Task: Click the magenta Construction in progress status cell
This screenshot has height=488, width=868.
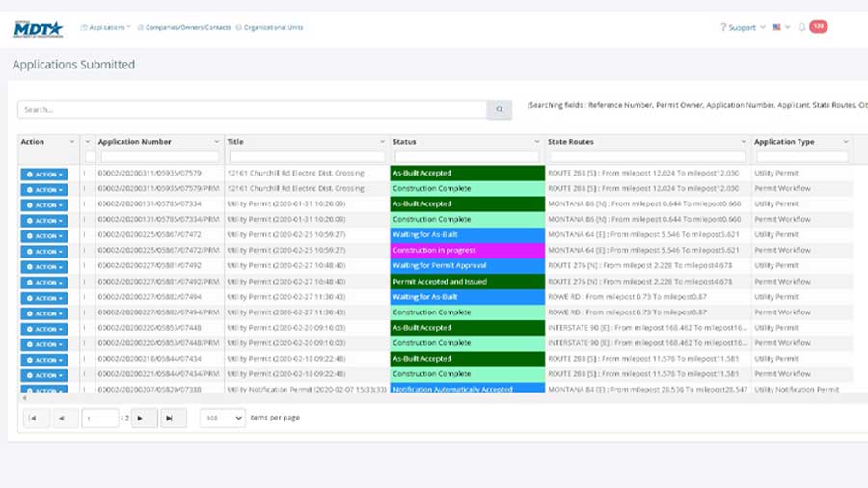Action: (x=467, y=251)
